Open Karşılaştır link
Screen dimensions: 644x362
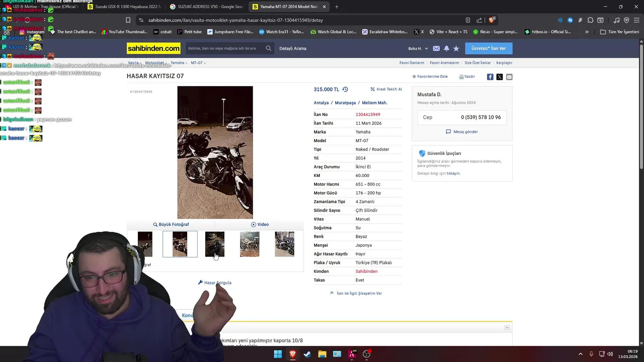504,63
